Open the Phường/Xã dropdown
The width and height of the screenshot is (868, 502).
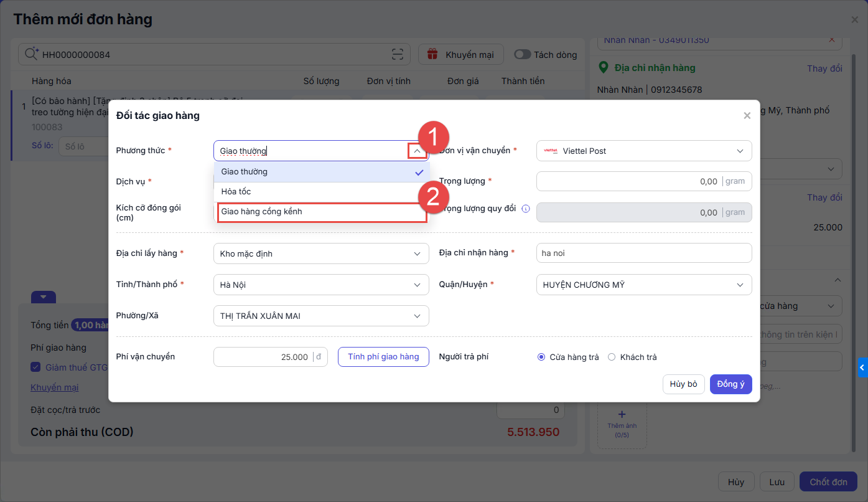[x=320, y=316]
